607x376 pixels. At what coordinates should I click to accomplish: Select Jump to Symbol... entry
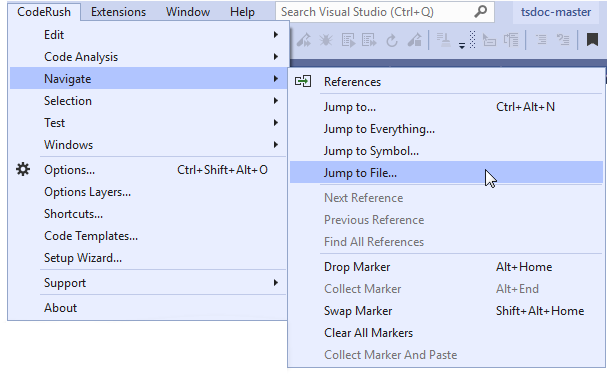pyautogui.click(x=446, y=151)
